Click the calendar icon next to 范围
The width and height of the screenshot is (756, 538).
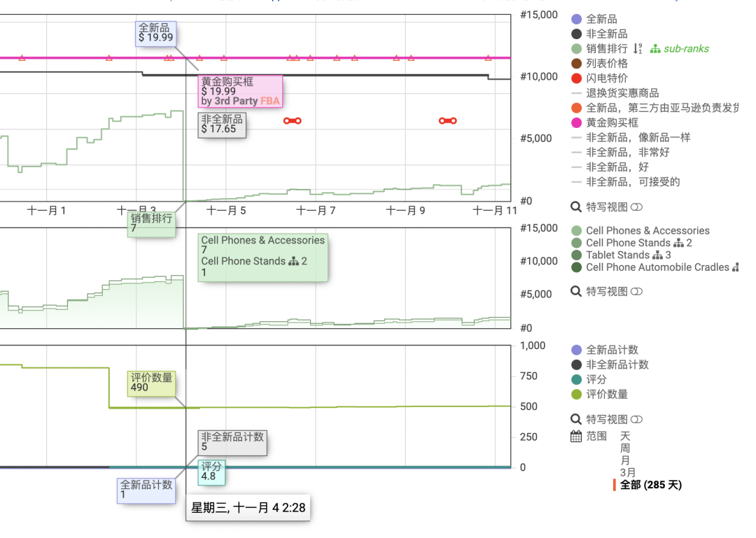[x=577, y=436]
